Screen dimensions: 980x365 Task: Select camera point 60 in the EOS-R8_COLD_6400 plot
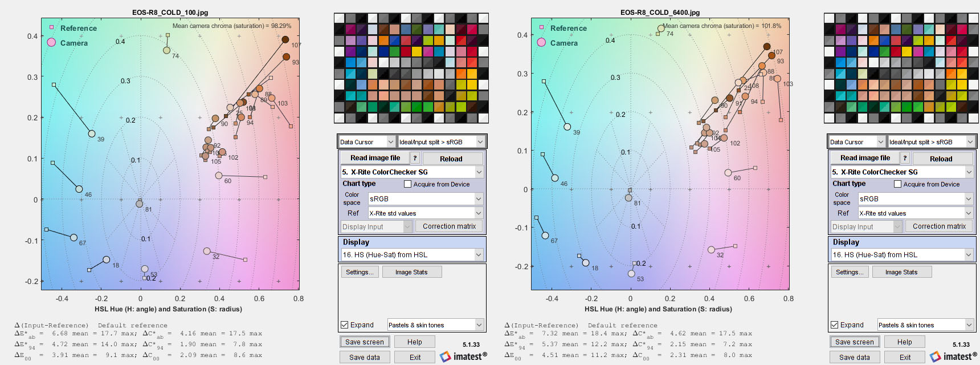(x=728, y=172)
